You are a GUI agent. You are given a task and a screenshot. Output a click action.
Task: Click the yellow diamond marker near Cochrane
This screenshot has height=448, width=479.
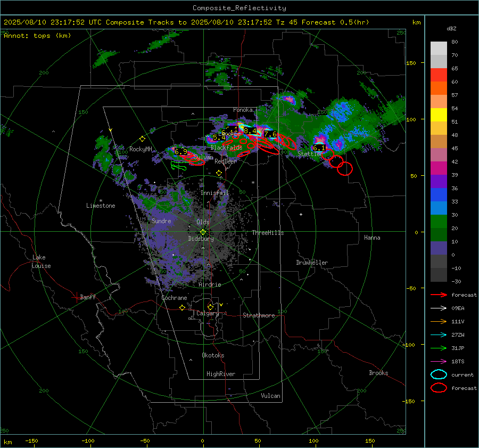point(182,307)
